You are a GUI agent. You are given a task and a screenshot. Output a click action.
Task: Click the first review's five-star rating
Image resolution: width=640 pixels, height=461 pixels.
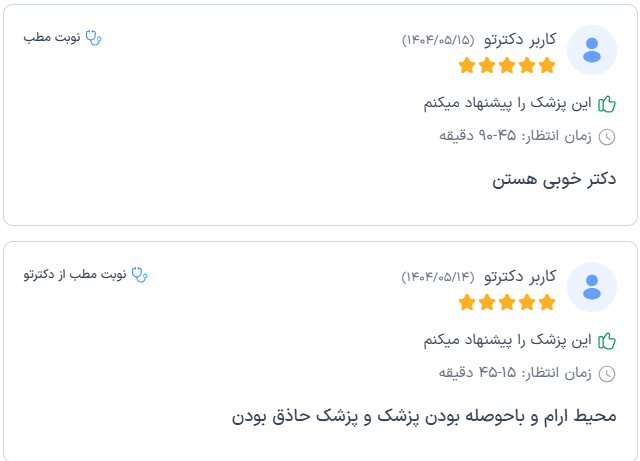506,66
